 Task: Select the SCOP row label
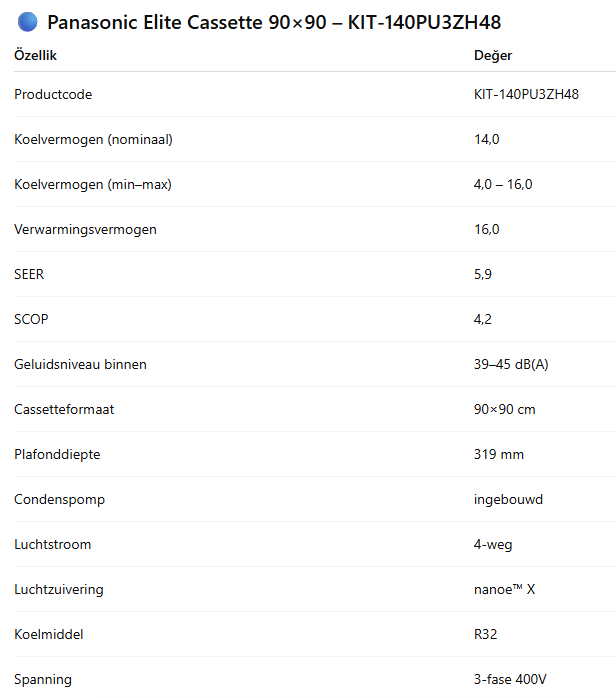[31, 319]
